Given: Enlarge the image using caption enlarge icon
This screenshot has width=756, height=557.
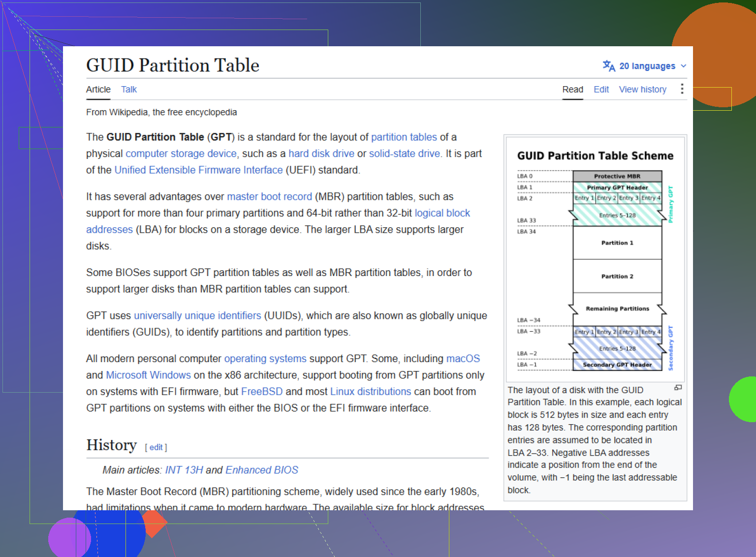Looking at the screenshot, I should click(678, 388).
